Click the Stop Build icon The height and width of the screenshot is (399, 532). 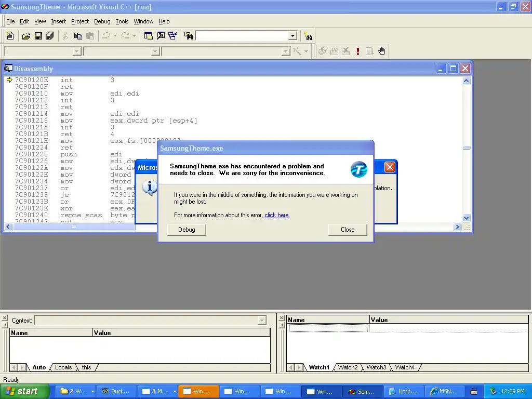point(345,51)
